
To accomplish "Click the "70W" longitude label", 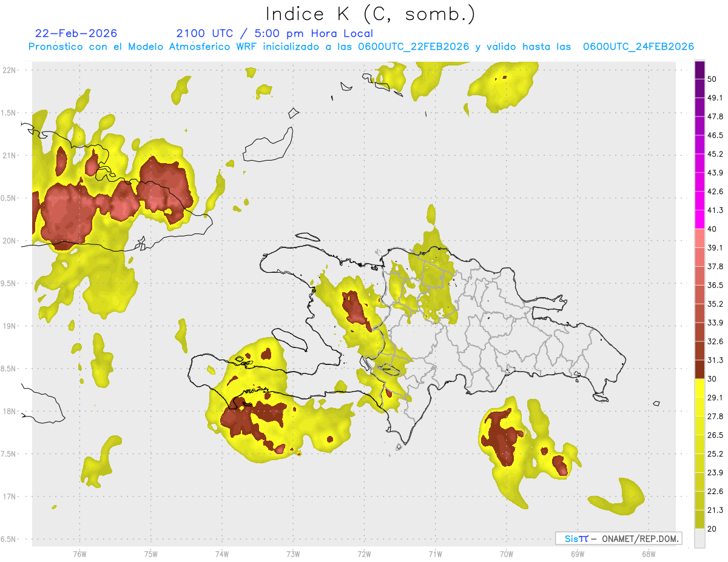I will [507, 554].
